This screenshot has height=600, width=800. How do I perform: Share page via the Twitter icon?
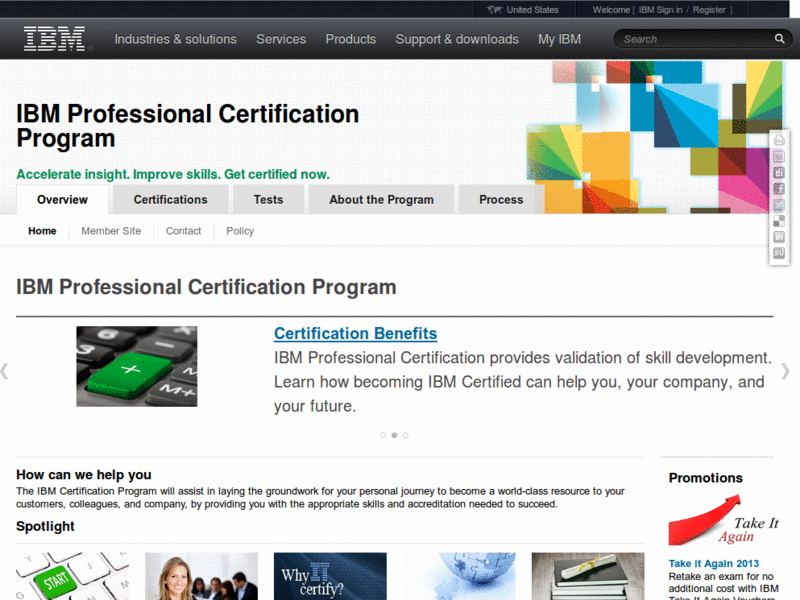click(779, 205)
